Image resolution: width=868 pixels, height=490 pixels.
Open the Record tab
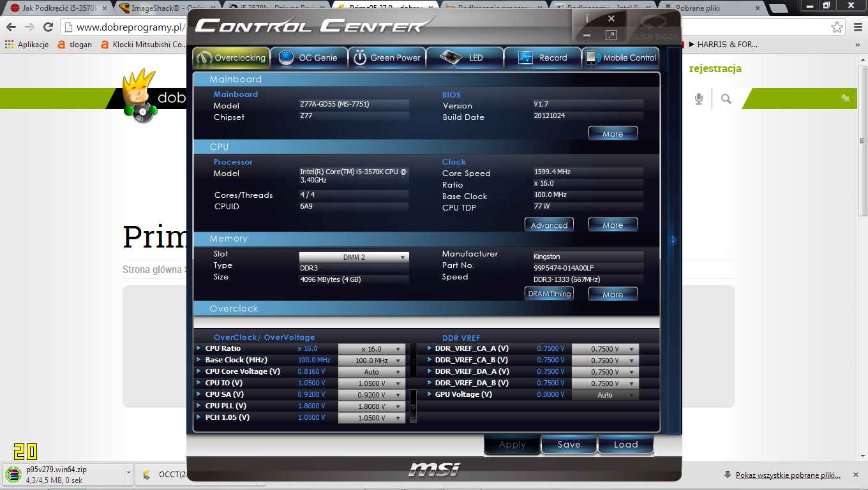(x=543, y=57)
